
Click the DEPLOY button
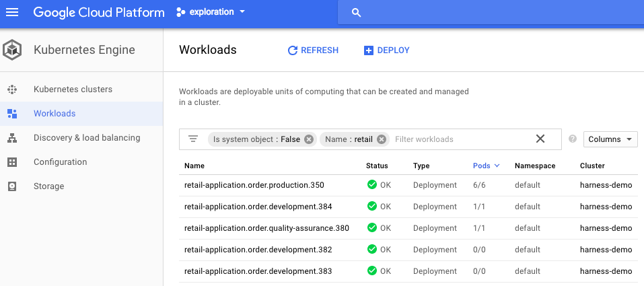click(x=386, y=50)
